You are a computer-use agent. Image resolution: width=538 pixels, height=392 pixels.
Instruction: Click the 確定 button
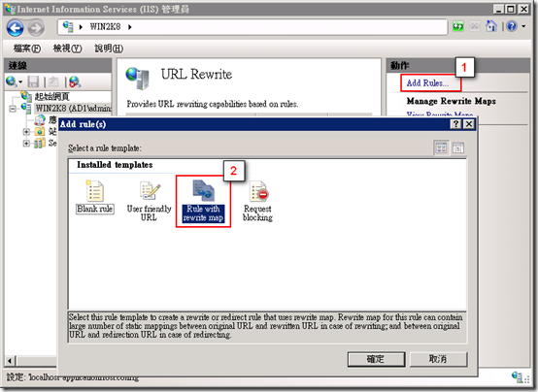(x=376, y=359)
